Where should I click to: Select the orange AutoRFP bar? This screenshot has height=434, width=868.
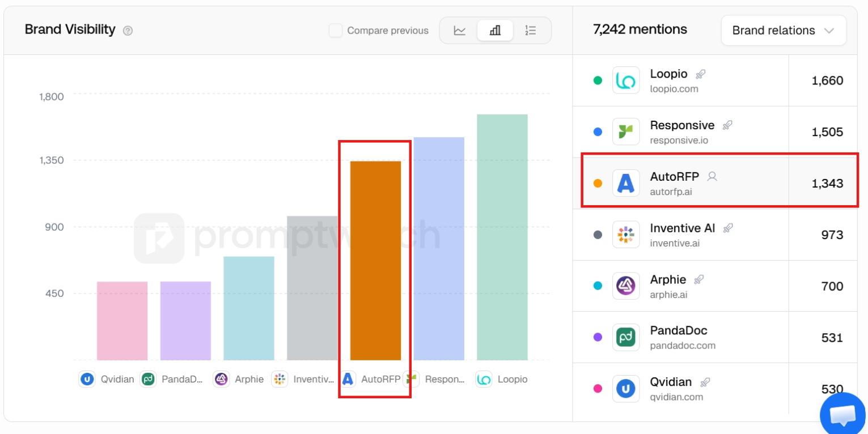pyautogui.click(x=375, y=261)
